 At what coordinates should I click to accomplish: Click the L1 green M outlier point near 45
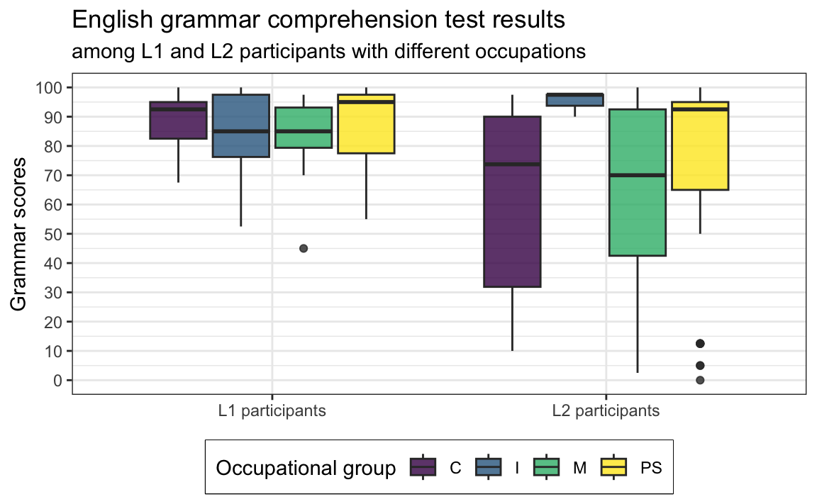pos(304,248)
